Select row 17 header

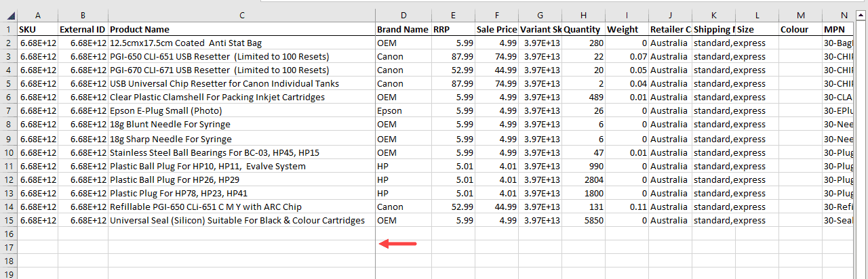(8, 247)
